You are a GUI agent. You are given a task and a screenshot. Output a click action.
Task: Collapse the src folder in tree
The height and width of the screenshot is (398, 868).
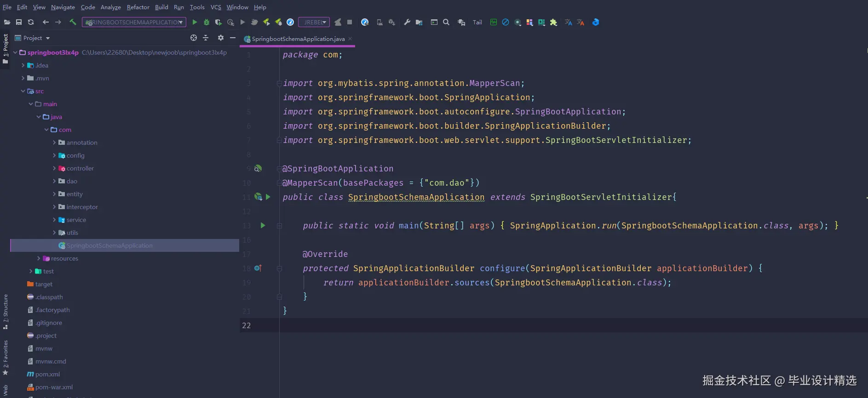tap(23, 91)
